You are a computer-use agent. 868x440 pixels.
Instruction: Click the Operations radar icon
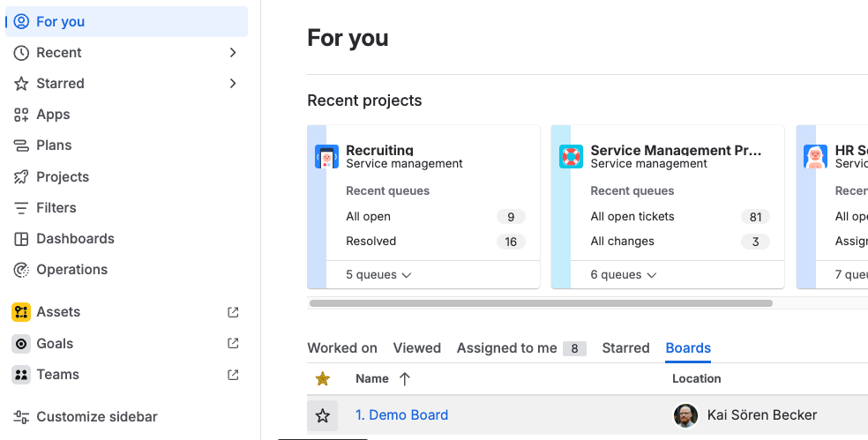[21, 270]
